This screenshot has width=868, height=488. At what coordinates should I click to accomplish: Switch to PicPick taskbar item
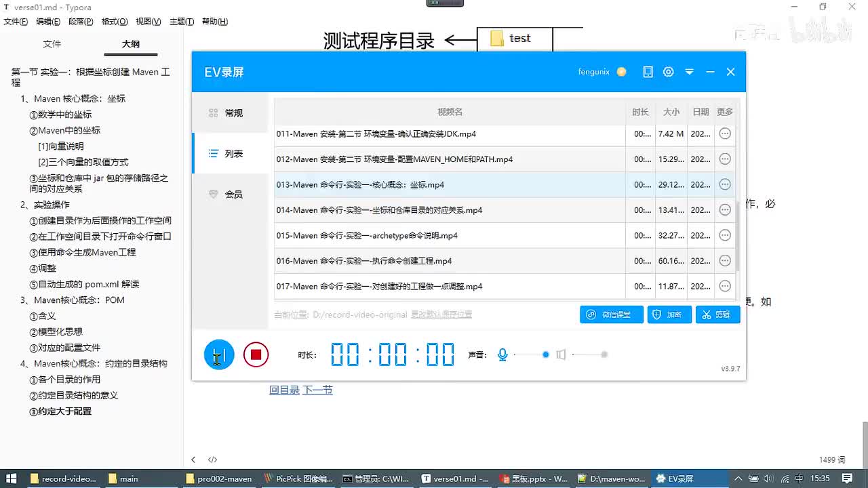(299, 479)
